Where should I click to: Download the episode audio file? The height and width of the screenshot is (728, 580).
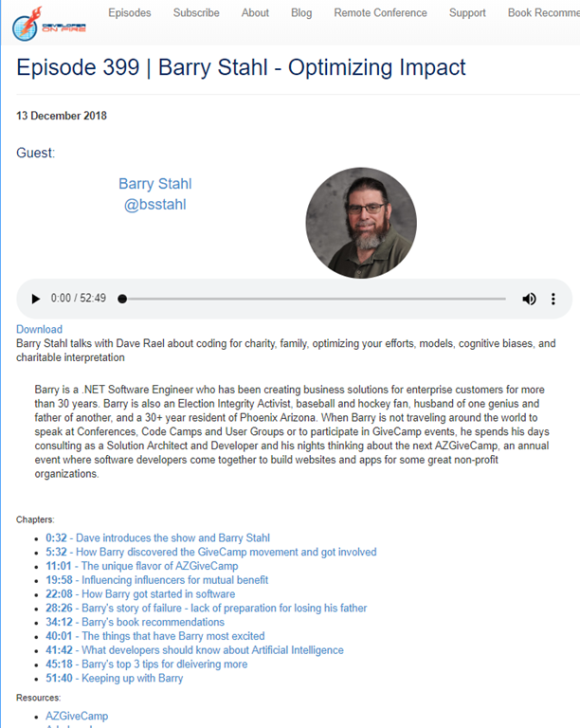coord(39,329)
